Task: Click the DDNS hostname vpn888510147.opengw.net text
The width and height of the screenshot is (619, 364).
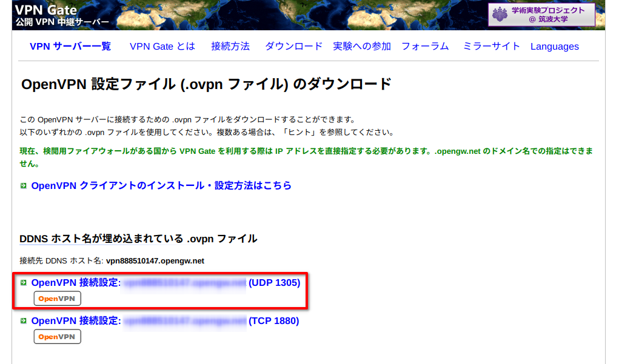Action: (155, 261)
